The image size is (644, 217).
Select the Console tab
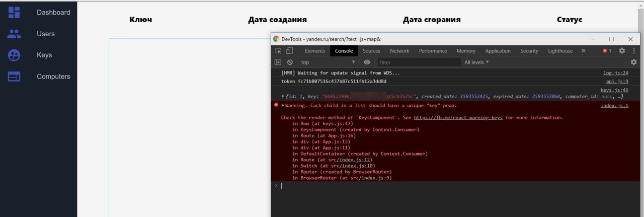pos(344,51)
